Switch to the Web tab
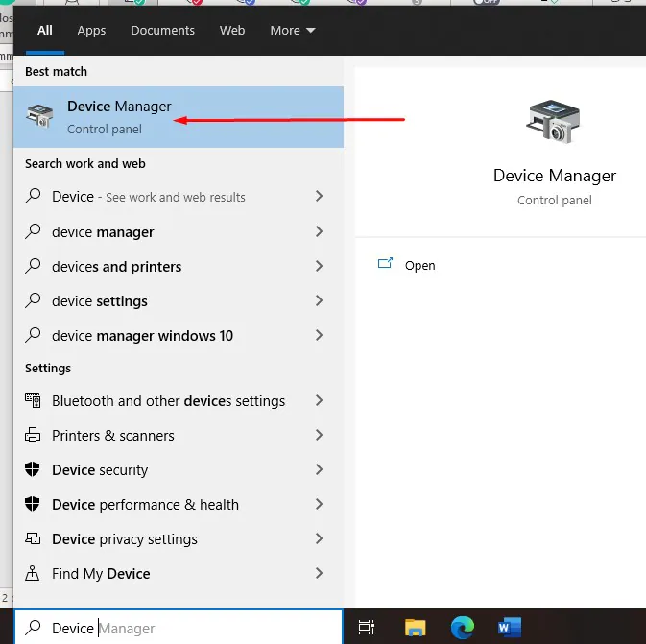Image resolution: width=646 pixels, height=644 pixels. click(x=232, y=30)
